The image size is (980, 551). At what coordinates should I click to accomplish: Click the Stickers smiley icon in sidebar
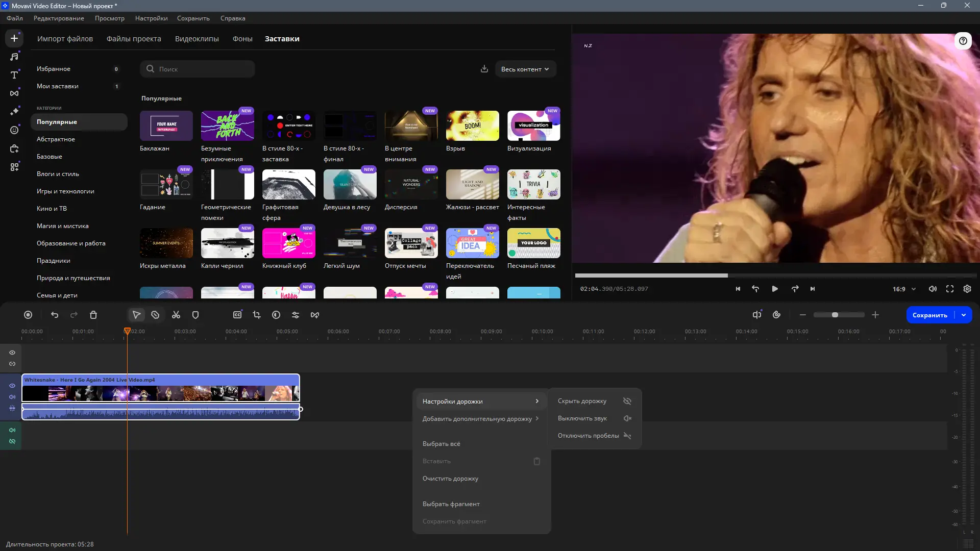coord(14,130)
